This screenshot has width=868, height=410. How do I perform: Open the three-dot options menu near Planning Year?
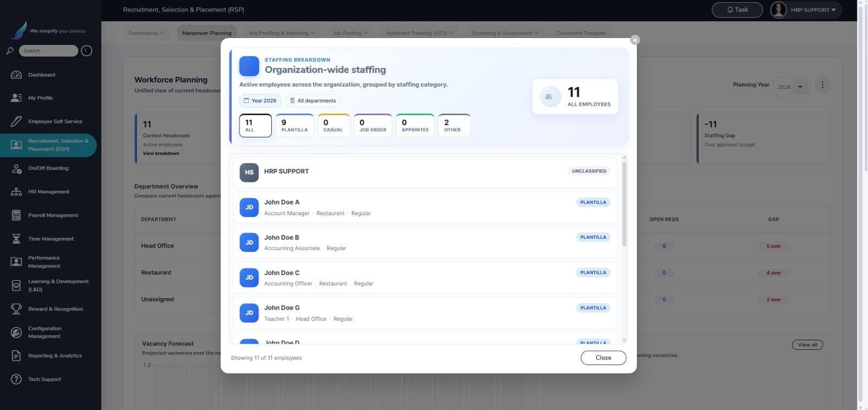(x=822, y=85)
